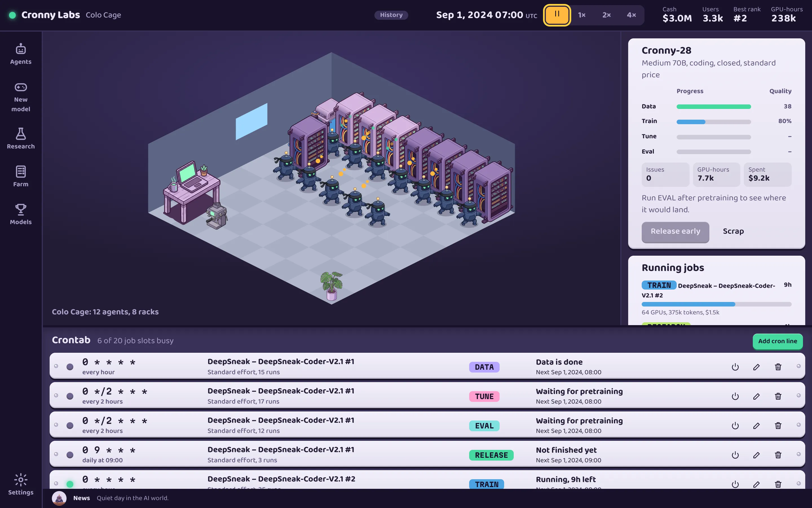Open the Agents sidebar icon
This screenshot has height=508, width=812.
click(x=21, y=54)
